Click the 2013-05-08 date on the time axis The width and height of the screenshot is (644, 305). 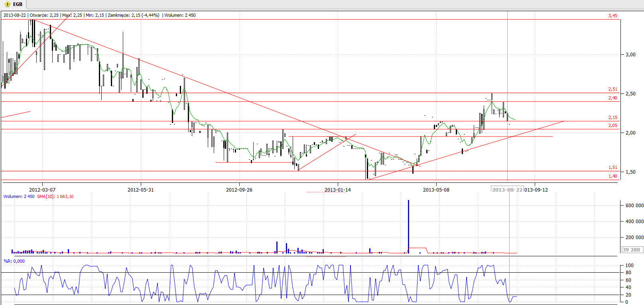(x=436, y=190)
